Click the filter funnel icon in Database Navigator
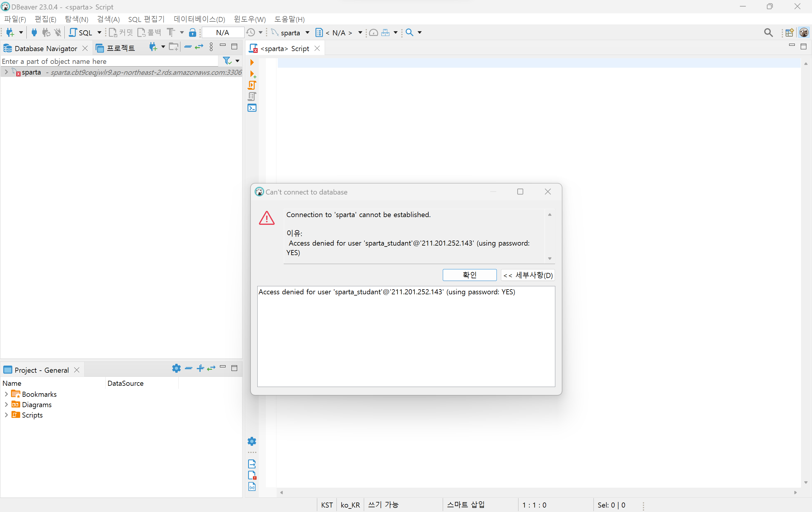 (x=227, y=61)
